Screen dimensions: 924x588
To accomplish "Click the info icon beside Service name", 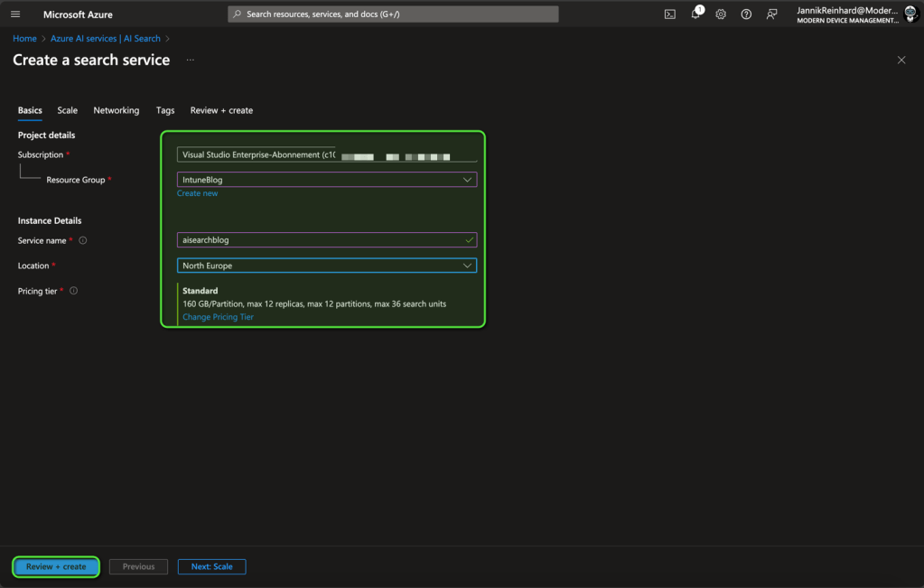I will click(x=83, y=241).
